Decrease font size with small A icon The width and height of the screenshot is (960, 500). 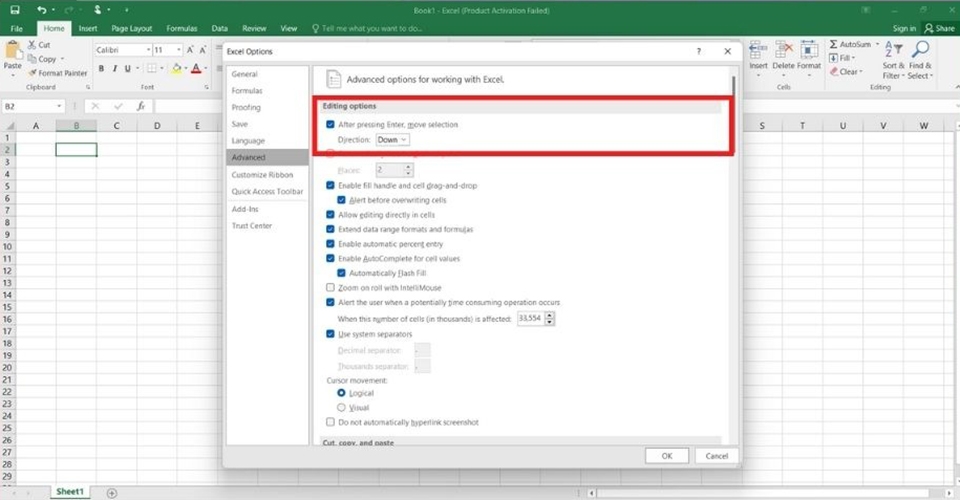click(202, 50)
